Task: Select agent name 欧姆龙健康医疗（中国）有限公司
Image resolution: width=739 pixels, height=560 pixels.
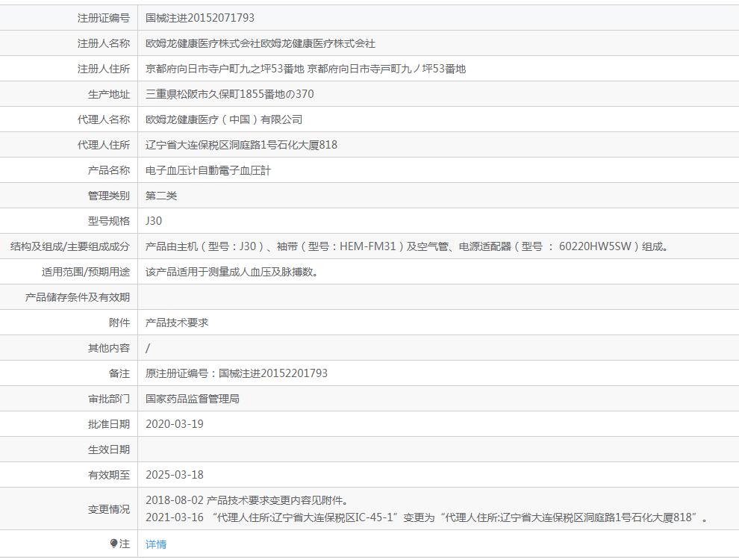Action: (x=224, y=119)
